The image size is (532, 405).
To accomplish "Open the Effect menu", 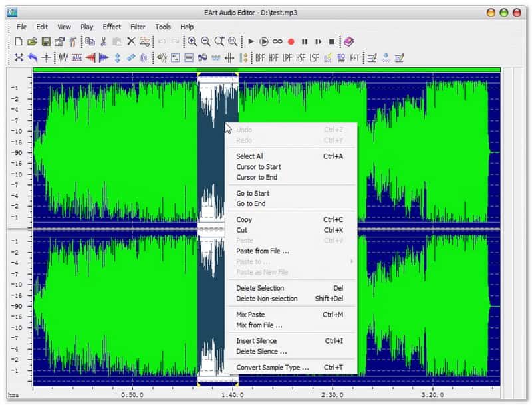I will (x=112, y=27).
